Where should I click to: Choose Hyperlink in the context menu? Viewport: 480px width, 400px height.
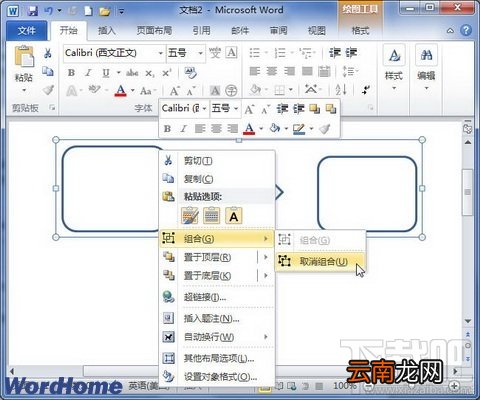pyautogui.click(x=217, y=297)
